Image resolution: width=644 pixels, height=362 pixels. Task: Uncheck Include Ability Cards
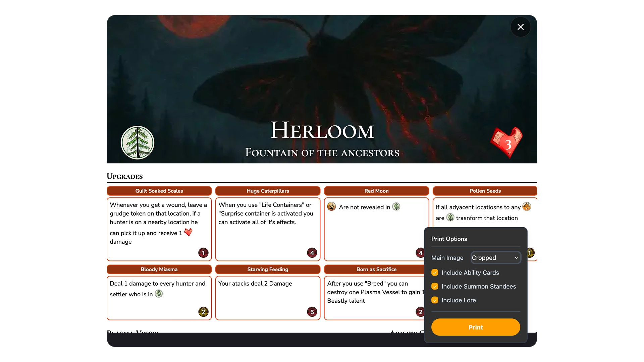(435, 273)
